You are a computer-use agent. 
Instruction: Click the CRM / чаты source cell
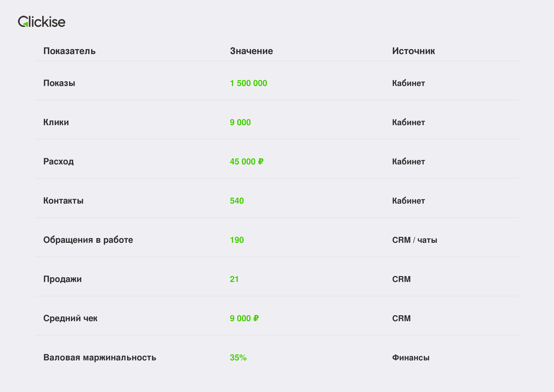(414, 240)
